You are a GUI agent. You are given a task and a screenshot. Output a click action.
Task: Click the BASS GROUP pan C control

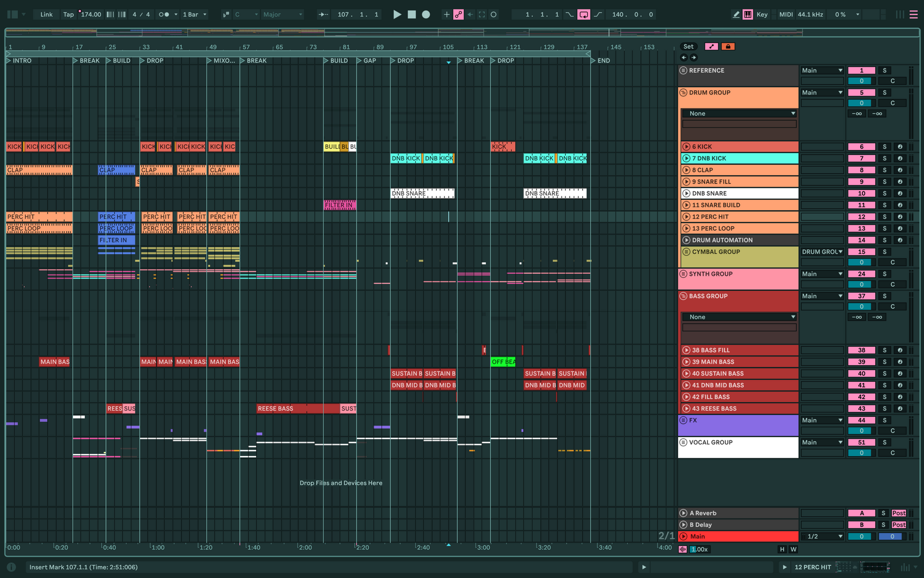[892, 306]
